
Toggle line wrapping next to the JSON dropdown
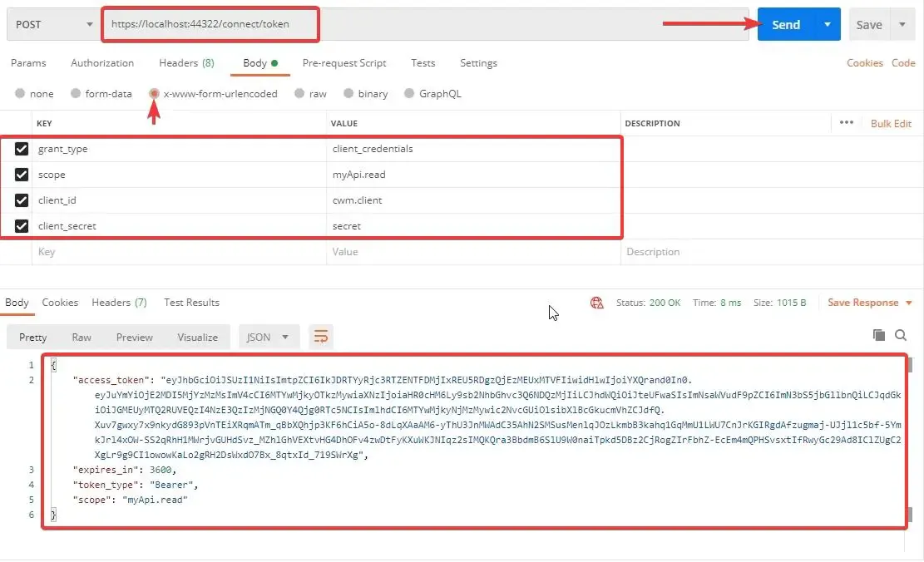[321, 337]
